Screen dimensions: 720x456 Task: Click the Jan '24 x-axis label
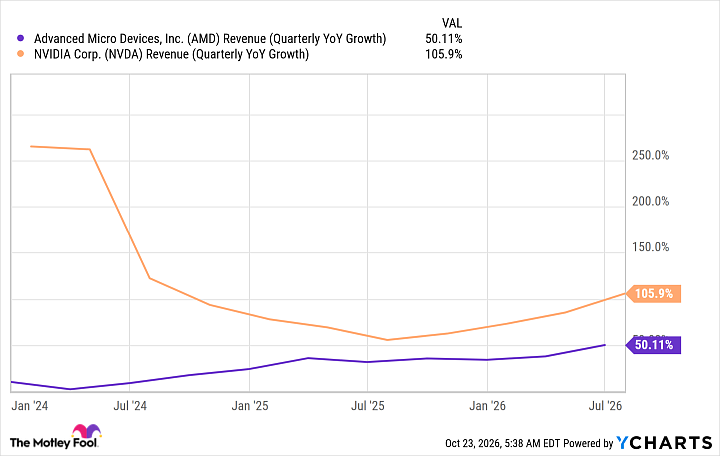pos(29,406)
